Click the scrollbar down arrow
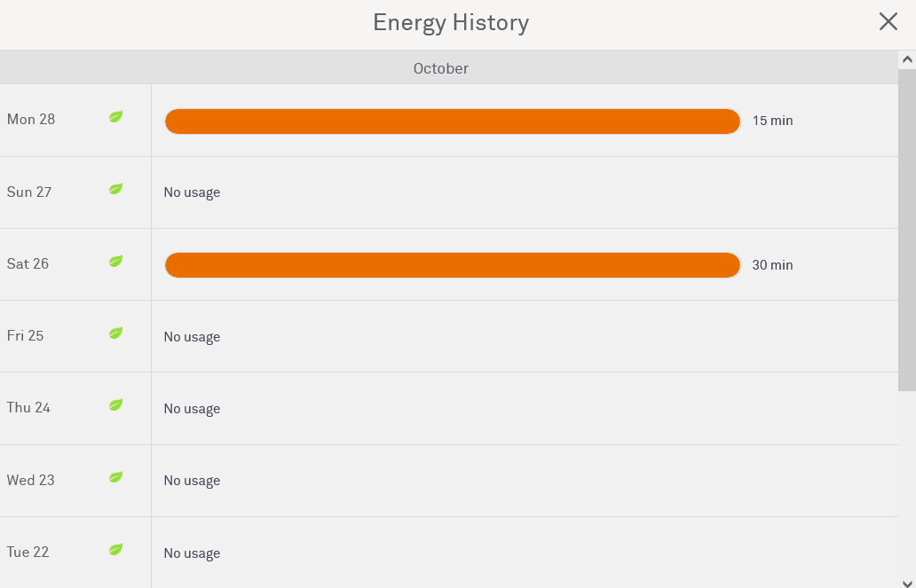 (x=907, y=581)
